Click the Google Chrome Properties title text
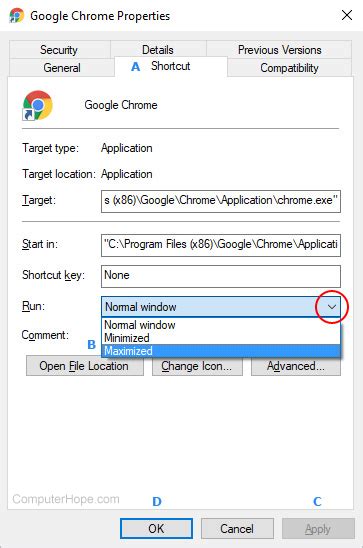Screen dimensions: 363x548 (x=100, y=16)
